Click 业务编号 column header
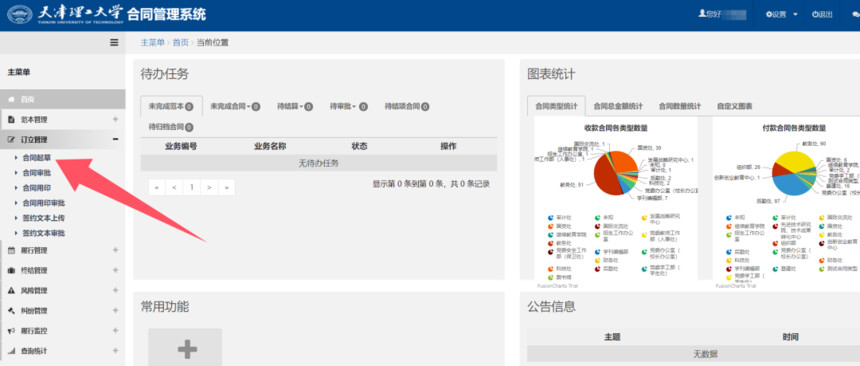The width and height of the screenshot is (860, 366). coord(181,147)
